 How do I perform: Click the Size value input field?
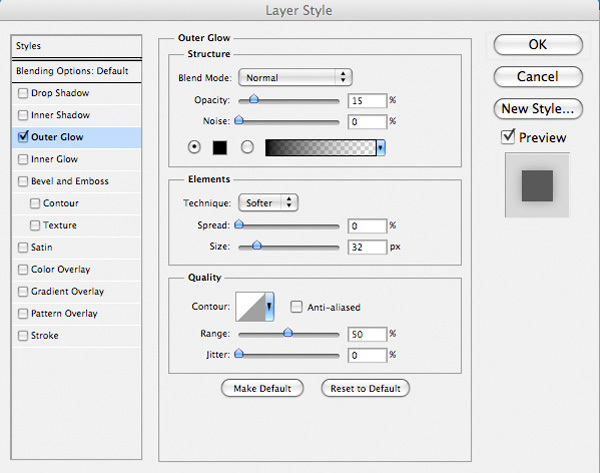pos(367,247)
